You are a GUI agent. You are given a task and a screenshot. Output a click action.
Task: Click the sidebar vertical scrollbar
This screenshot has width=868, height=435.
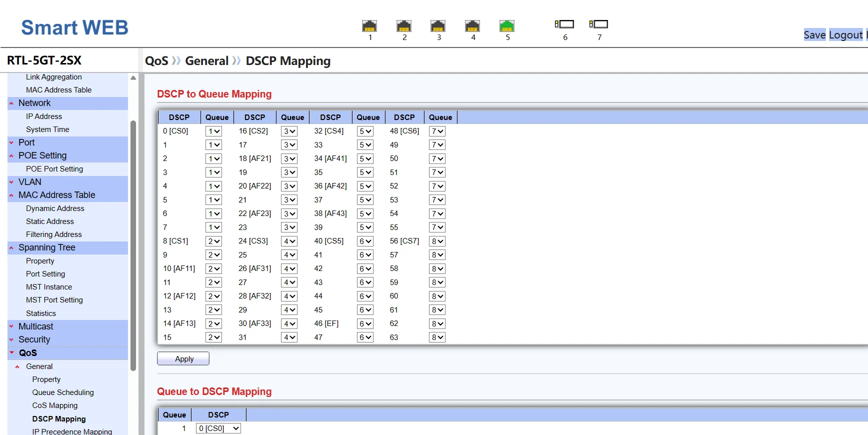[x=133, y=245]
